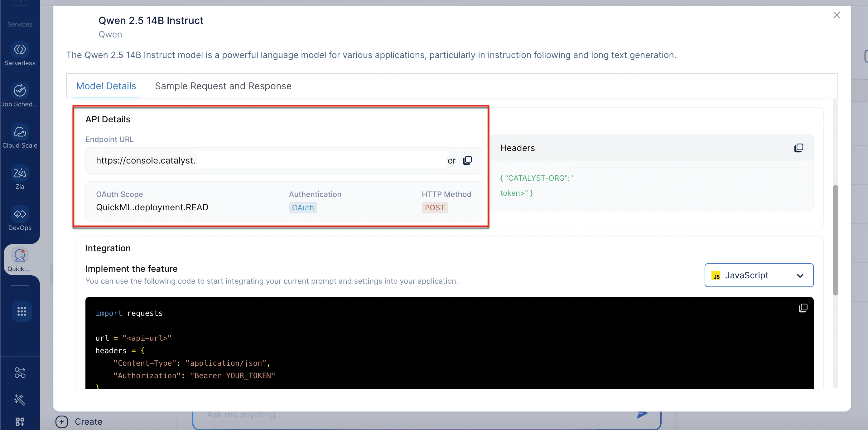Image resolution: width=868 pixels, height=430 pixels.
Task: Click the workflow nodes sidebar icon
Action: pyautogui.click(x=20, y=372)
